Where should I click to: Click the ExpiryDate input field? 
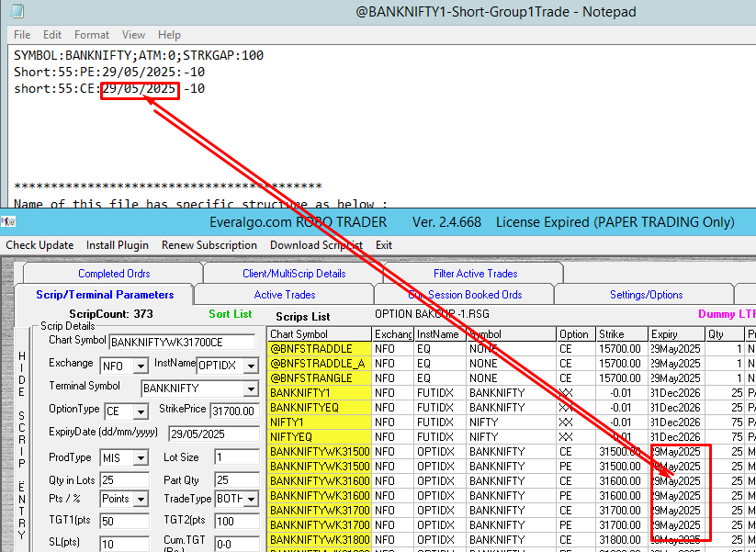click(213, 434)
